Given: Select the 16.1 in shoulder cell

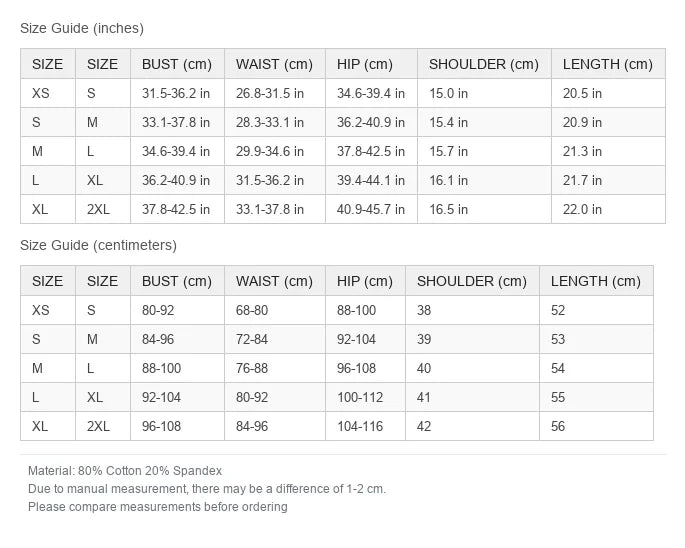Looking at the screenshot, I should click(484, 180).
